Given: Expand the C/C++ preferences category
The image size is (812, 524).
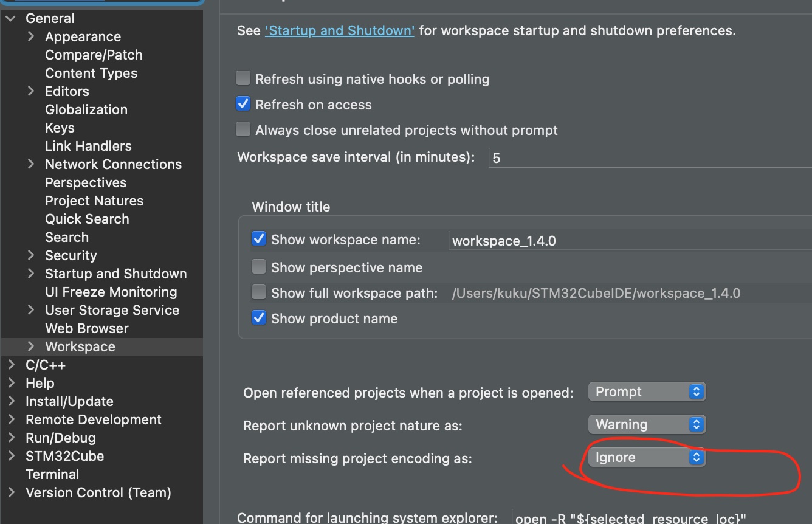Looking at the screenshot, I should coord(11,365).
